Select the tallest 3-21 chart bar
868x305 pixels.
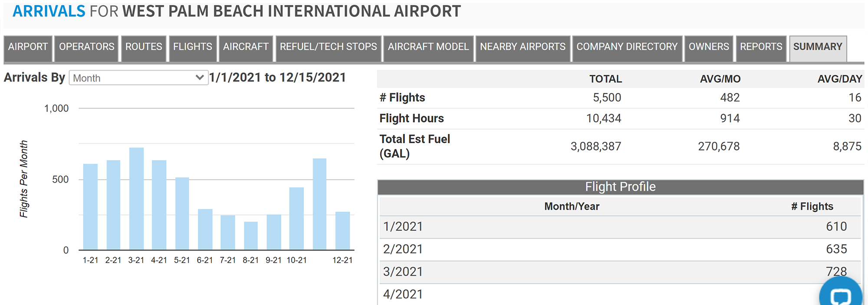[x=136, y=199]
